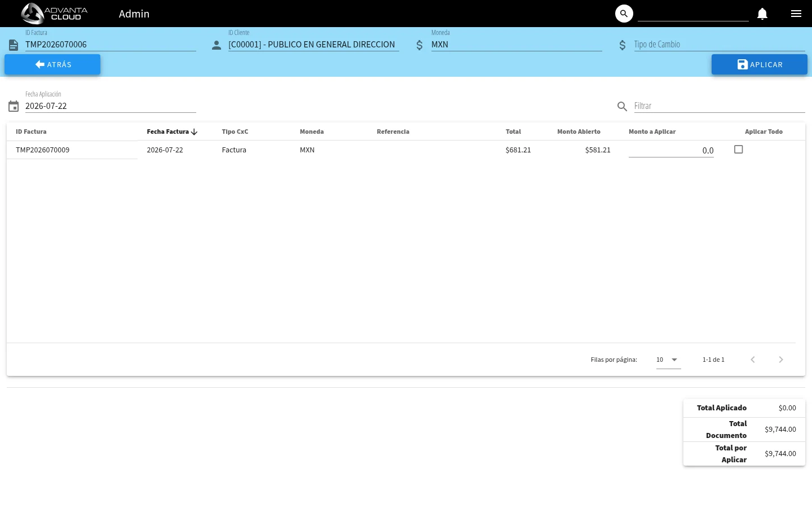The height and width of the screenshot is (508, 812).
Task: Sort by Referencia column header
Action: (x=393, y=132)
